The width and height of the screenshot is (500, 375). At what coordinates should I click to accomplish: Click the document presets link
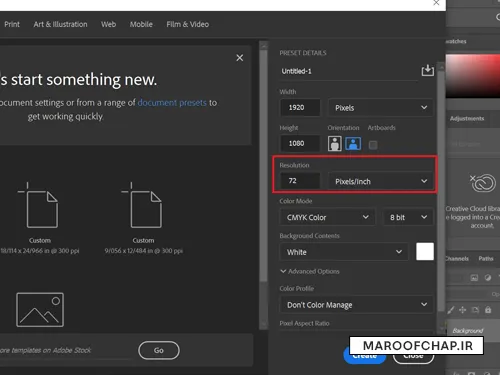[x=172, y=103]
